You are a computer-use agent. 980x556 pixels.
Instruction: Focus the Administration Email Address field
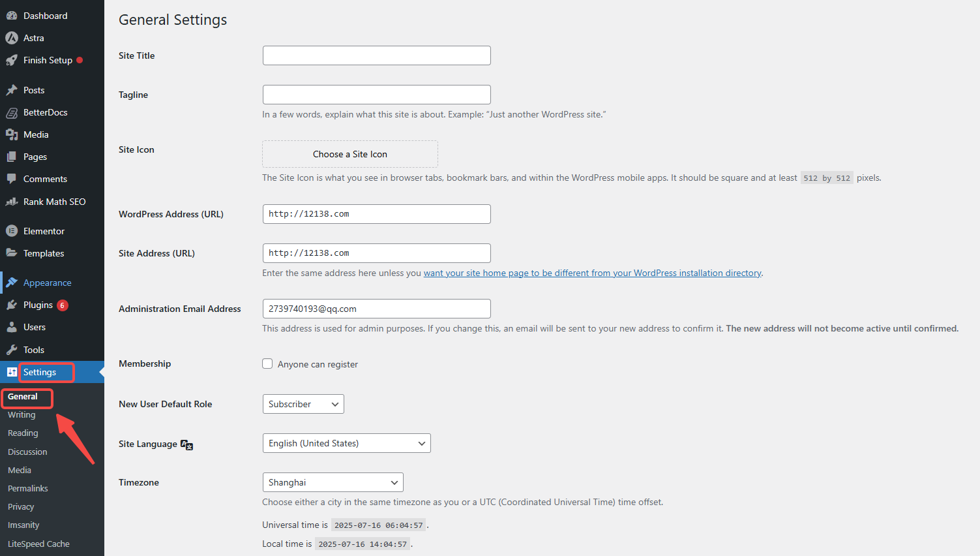(376, 309)
